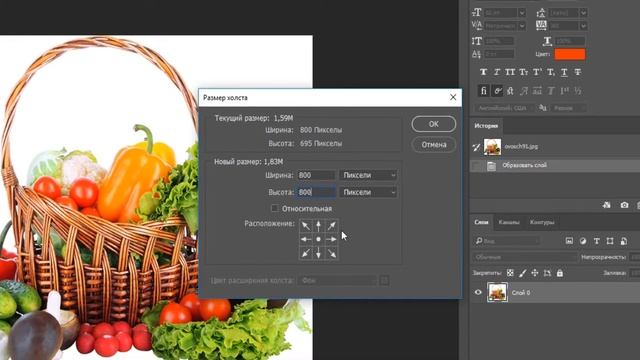Enable the Относительная checkbox
Image resolution: width=640 pixels, height=360 pixels.
click(x=275, y=209)
